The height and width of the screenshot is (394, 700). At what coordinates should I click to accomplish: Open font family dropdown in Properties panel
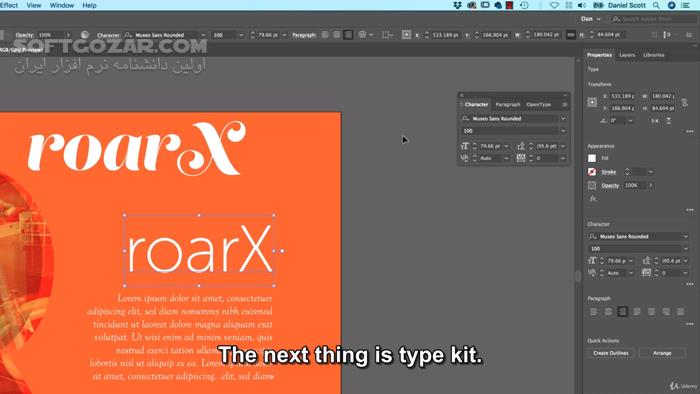pyautogui.click(x=685, y=236)
